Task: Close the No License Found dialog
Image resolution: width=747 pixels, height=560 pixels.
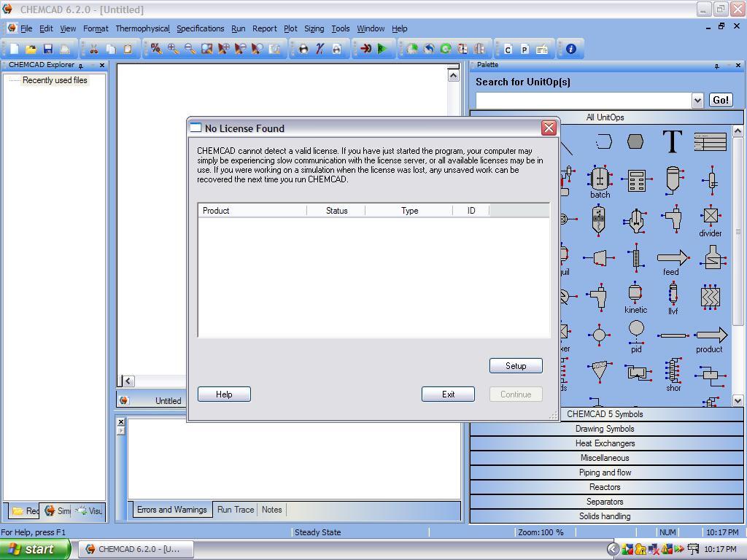Action: click(x=549, y=128)
